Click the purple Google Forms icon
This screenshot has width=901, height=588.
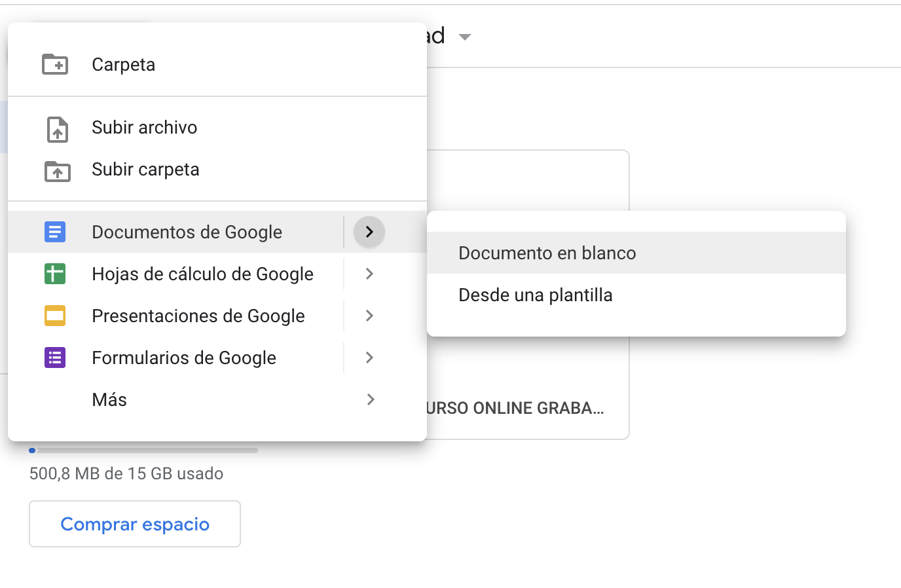pyautogui.click(x=55, y=358)
